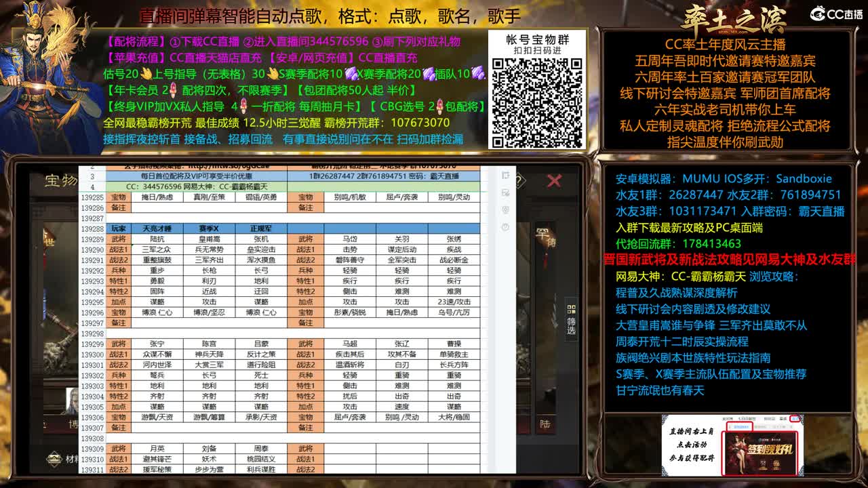
Task: Click the CC直播 logo
Action: [836, 14]
